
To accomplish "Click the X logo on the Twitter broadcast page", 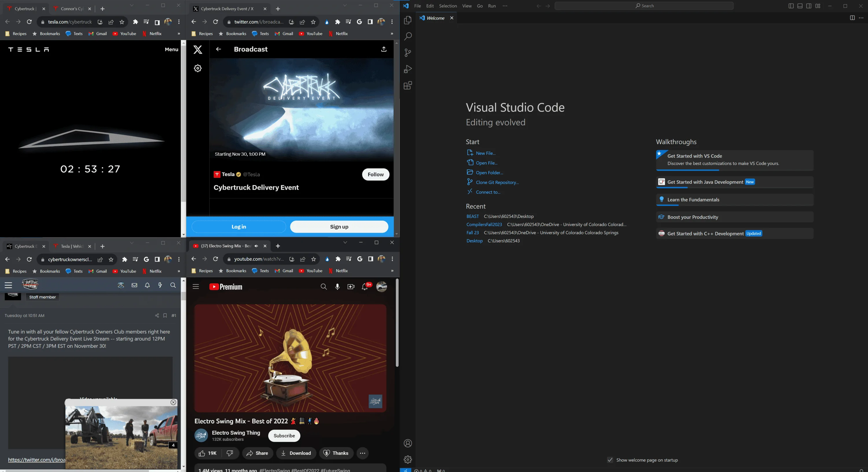I will (x=198, y=49).
